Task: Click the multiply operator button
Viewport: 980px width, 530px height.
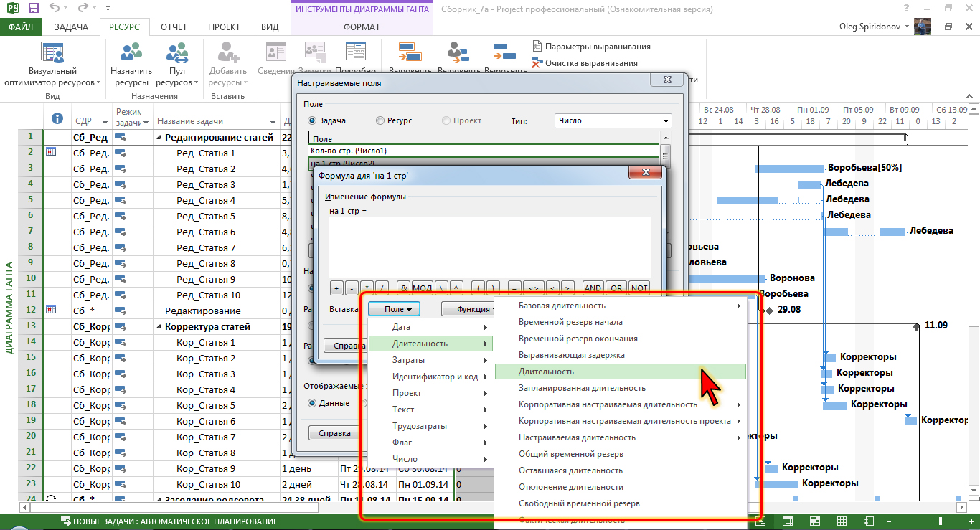Action: coord(368,288)
